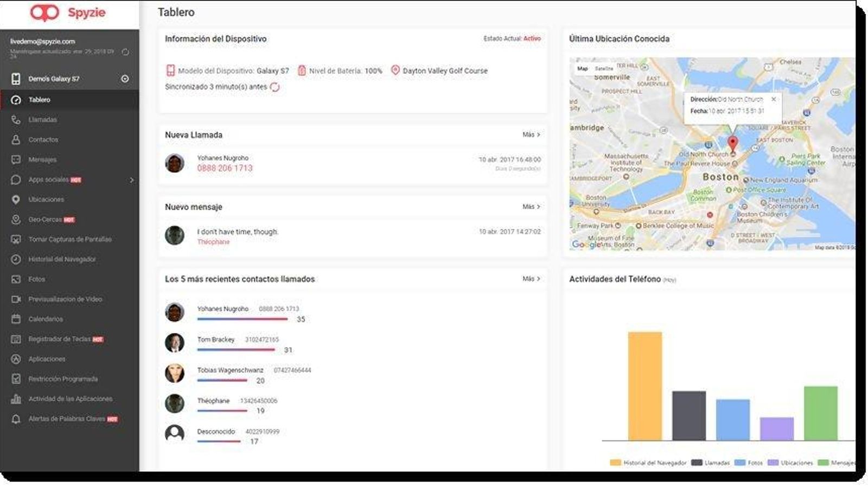Select Tablero in the sidebar menu
The image size is (868, 488).
39,100
